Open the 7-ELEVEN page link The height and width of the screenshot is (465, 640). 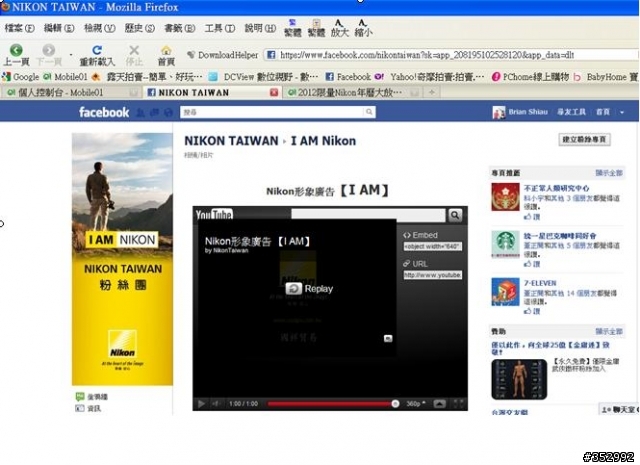[540, 283]
